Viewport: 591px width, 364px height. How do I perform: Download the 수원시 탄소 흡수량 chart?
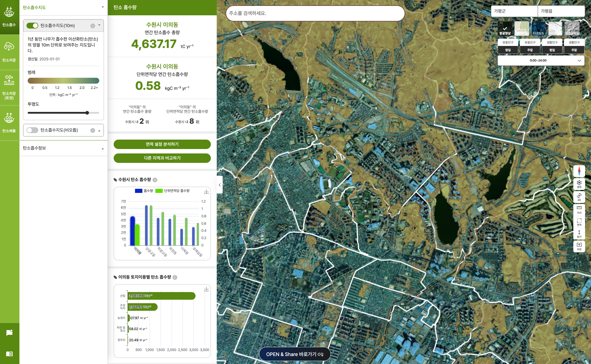[206, 192]
